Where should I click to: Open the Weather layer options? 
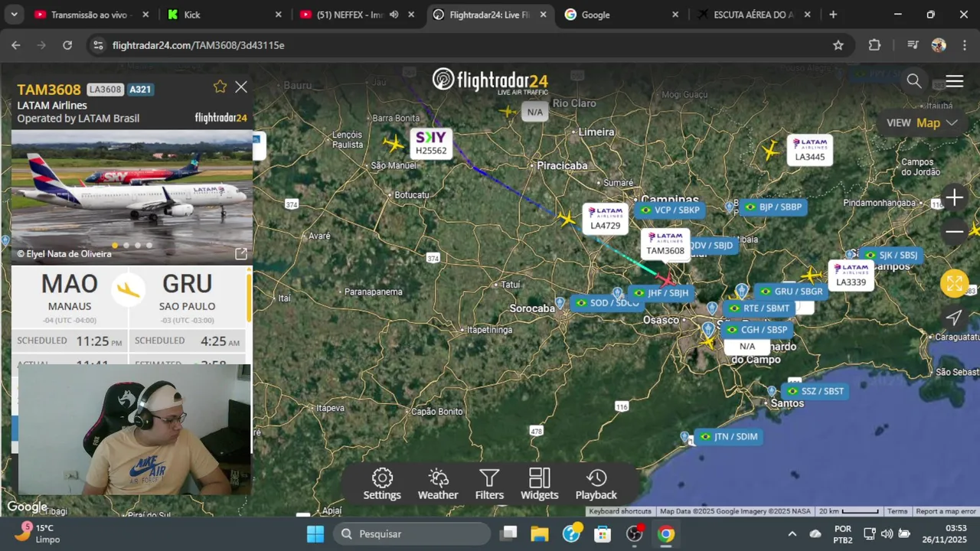[438, 484]
